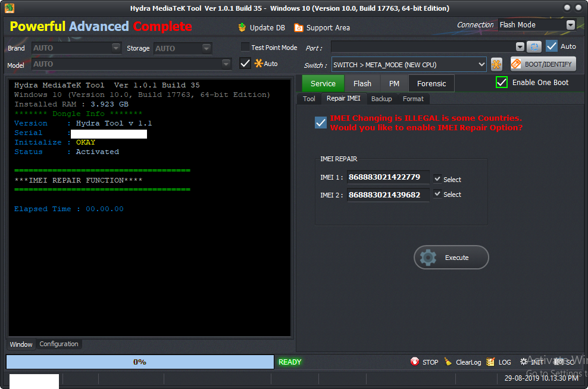Click the IMEI 1 input field

pos(388,177)
